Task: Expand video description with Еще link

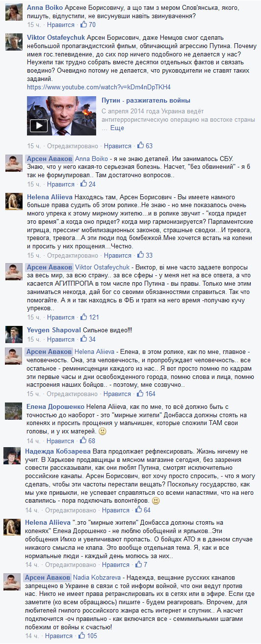Action: (118, 128)
